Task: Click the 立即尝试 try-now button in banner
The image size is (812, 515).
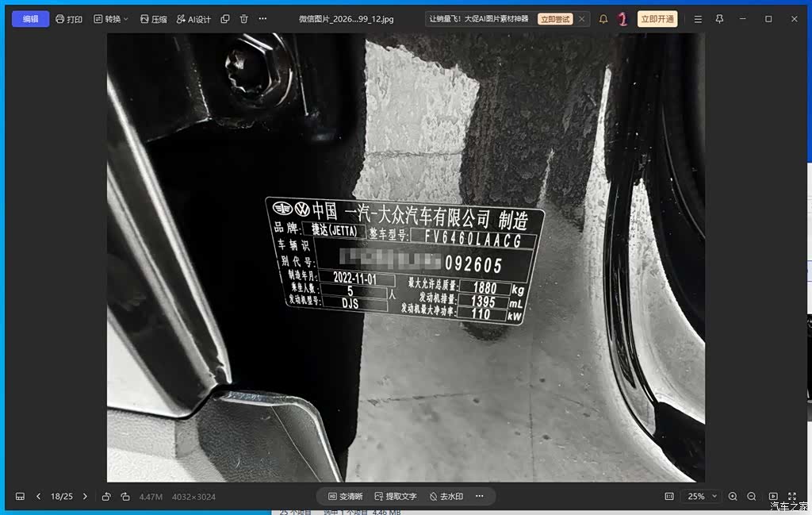Action: (555, 19)
